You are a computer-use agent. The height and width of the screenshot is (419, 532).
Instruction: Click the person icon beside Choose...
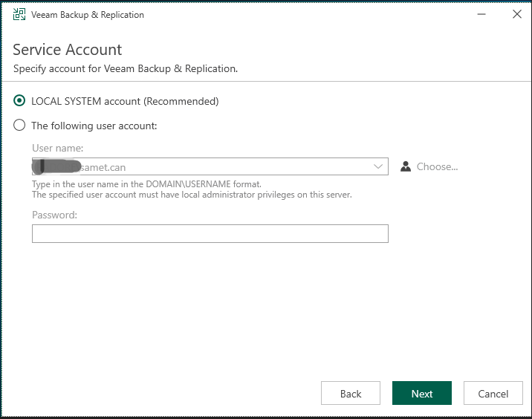click(x=406, y=166)
